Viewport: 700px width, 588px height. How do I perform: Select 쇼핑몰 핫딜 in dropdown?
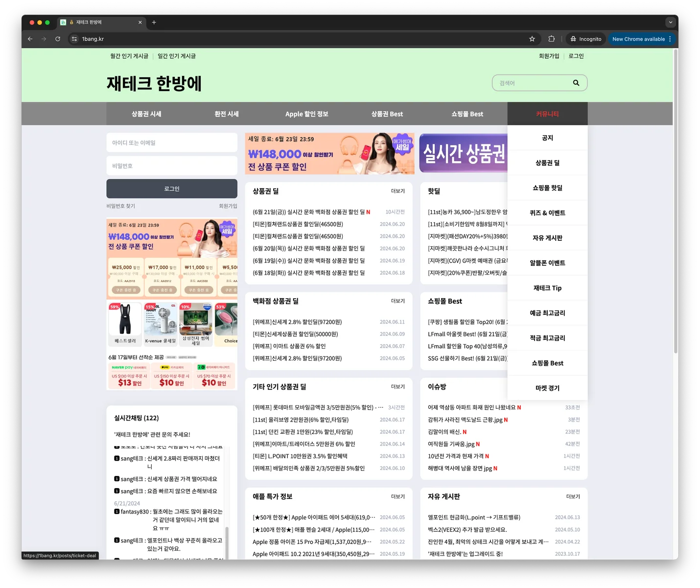click(x=547, y=188)
